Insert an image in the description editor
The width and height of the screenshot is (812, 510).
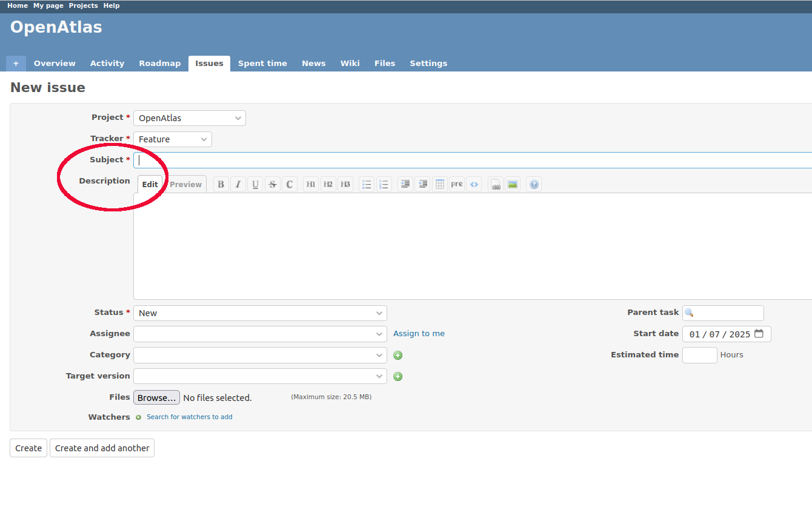tap(513, 184)
